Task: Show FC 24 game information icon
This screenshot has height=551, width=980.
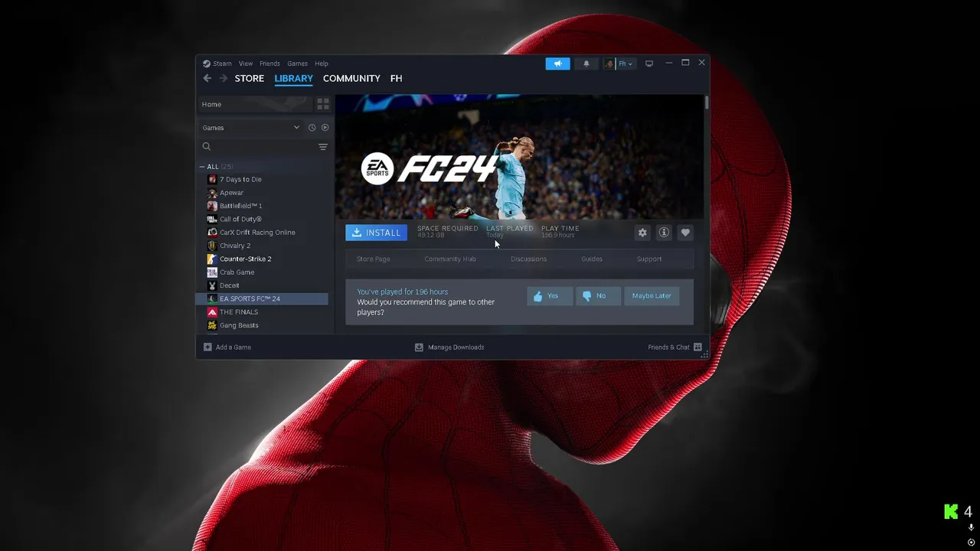Action: pos(664,233)
